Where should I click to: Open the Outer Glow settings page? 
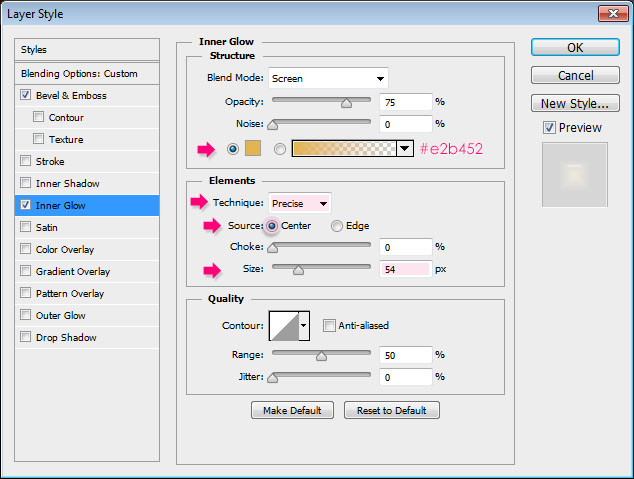(61, 316)
